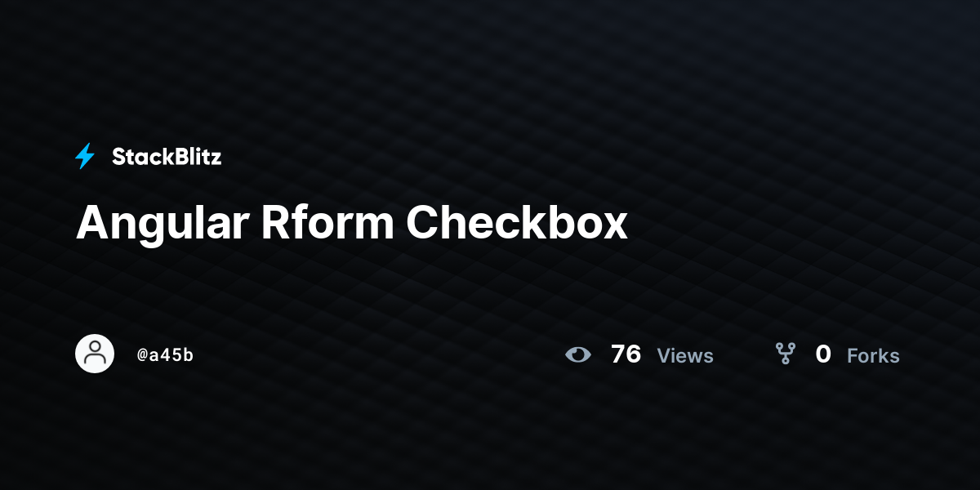The height and width of the screenshot is (490, 980).
Task: Open the StackBlitz wordmark text
Action: tap(167, 157)
